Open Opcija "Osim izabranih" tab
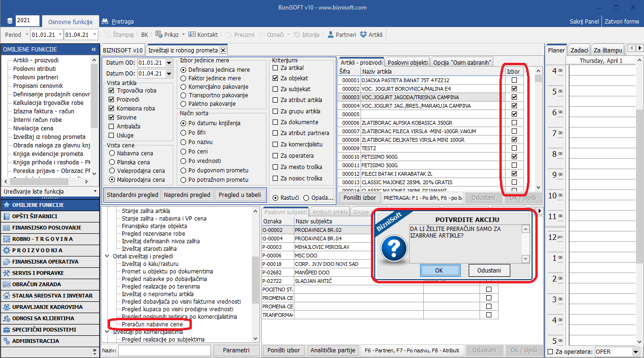644x358 pixels. pos(463,62)
